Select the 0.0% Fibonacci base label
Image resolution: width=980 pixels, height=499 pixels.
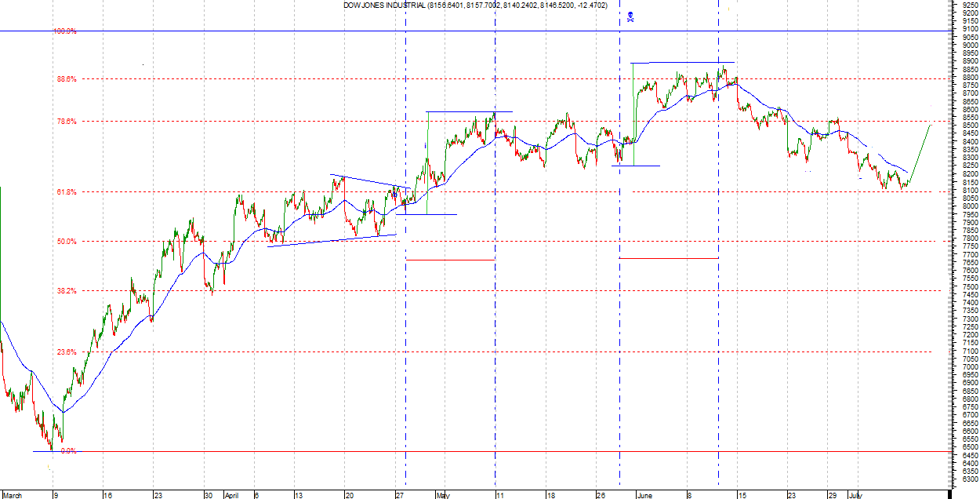67,451
